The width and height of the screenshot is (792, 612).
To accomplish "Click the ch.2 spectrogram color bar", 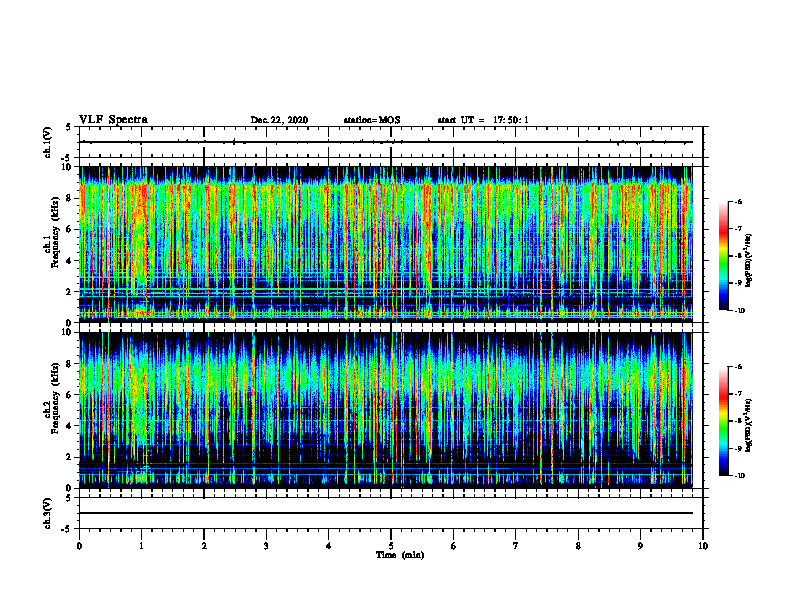I will [724, 421].
